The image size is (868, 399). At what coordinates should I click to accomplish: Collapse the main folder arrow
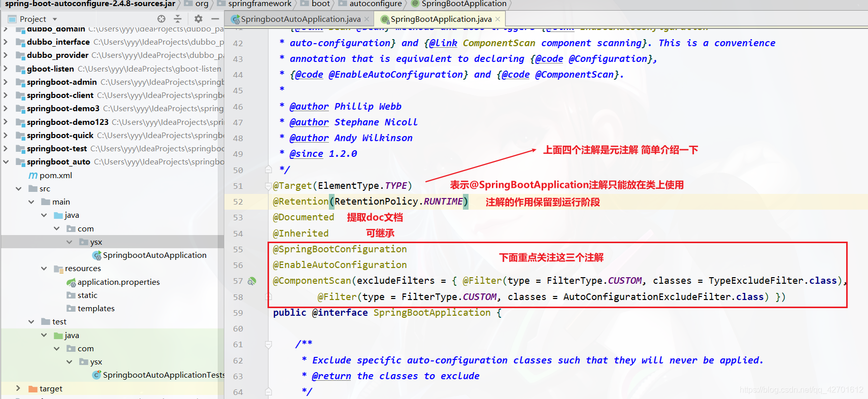tap(31, 202)
